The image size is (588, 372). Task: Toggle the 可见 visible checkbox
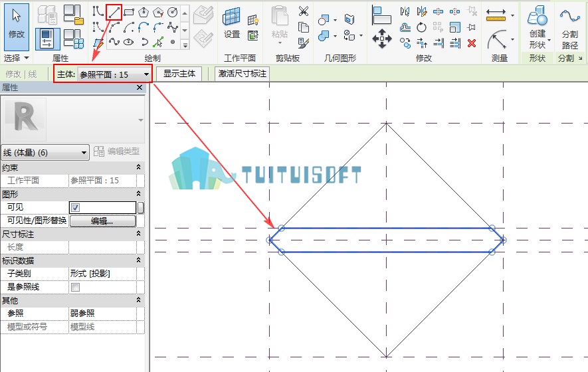coord(75,207)
